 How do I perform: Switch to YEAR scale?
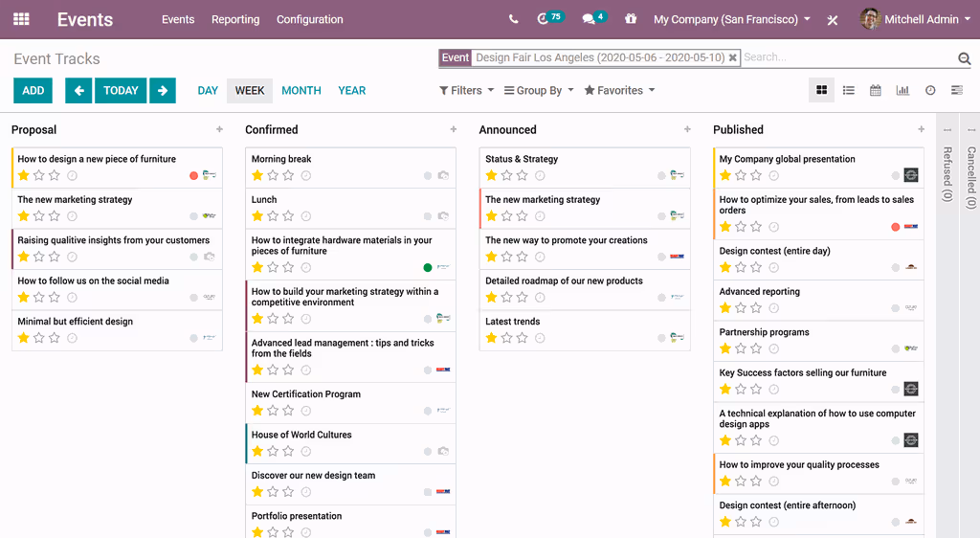(x=352, y=91)
